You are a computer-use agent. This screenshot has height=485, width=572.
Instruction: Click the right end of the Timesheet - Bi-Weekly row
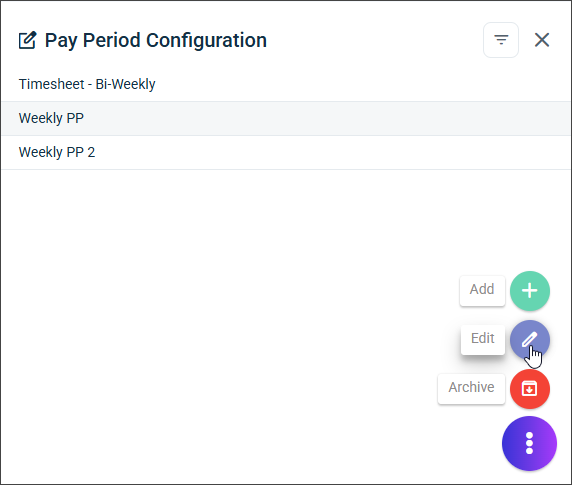547,84
